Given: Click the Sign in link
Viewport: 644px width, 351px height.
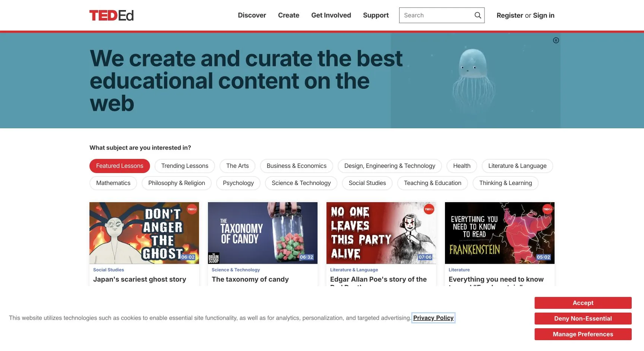Looking at the screenshot, I should [544, 15].
